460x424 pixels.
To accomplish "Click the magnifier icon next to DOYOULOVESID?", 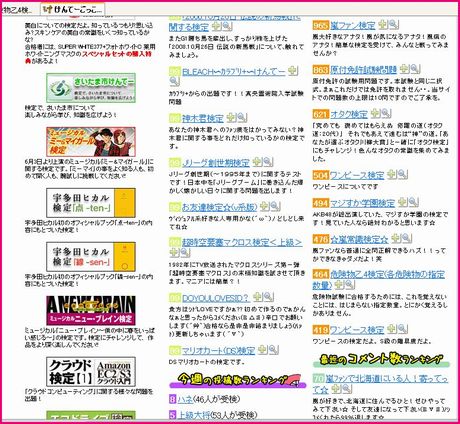I will point(268,297).
